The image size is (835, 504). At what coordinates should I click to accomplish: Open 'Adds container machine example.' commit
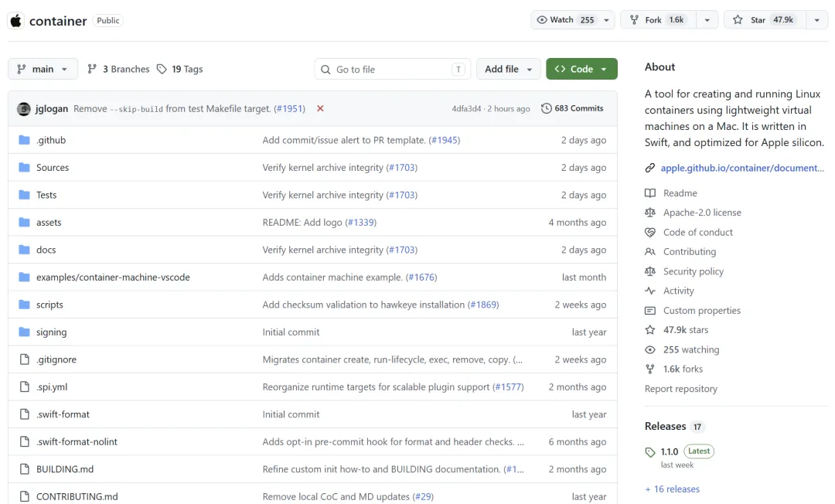click(x=332, y=278)
